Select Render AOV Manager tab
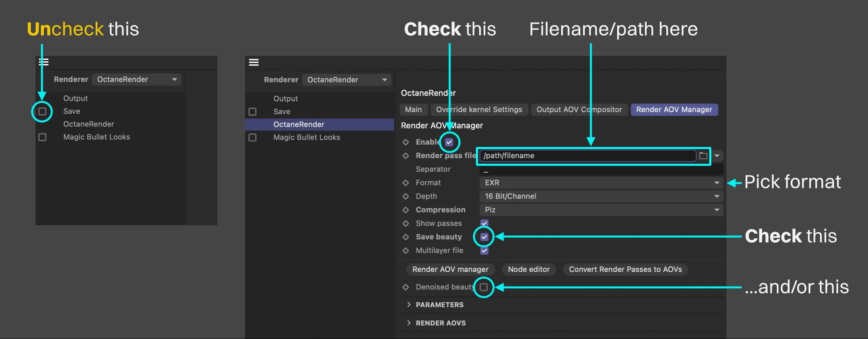Image resolution: width=868 pixels, height=339 pixels. [674, 110]
